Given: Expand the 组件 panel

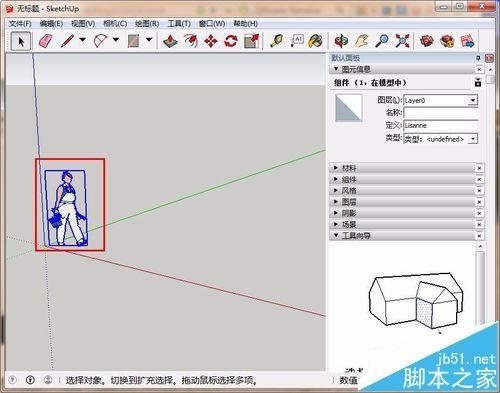Looking at the screenshot, I should pos(336,179).
